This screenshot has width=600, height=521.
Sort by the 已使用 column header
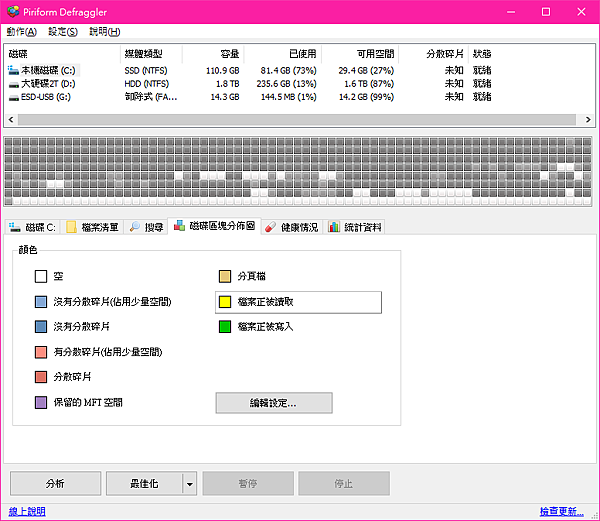283,54
